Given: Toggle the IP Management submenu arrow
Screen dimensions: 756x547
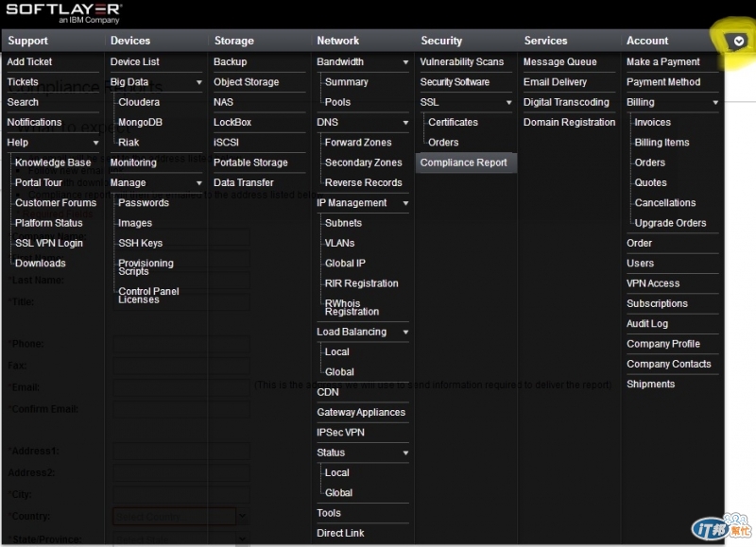Looking at the screenshot, I should 405,203.
